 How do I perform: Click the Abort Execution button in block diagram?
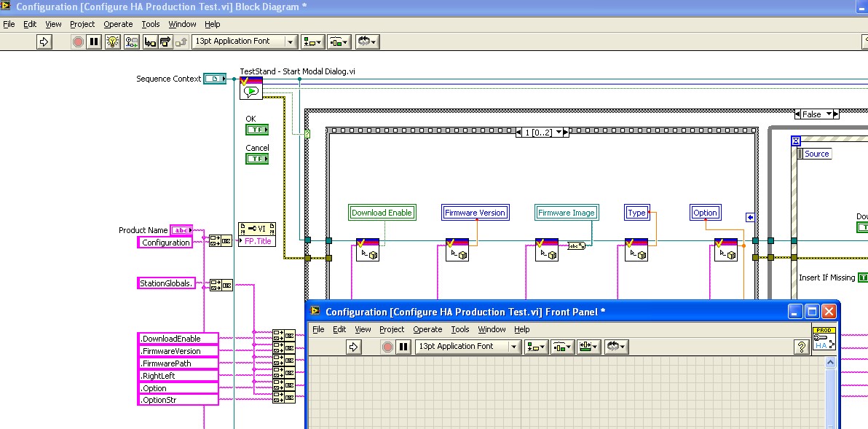78,42
